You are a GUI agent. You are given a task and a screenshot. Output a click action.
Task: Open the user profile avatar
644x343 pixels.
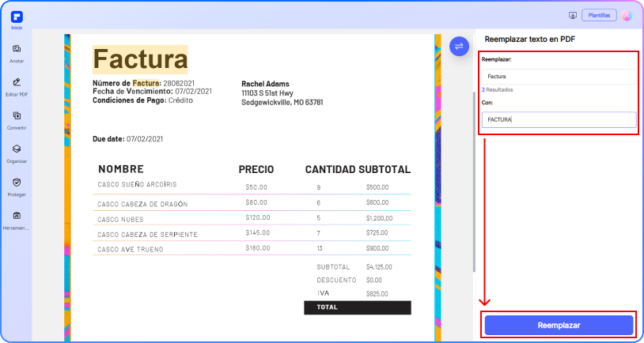pyautogui.click(x=627, y=15)
